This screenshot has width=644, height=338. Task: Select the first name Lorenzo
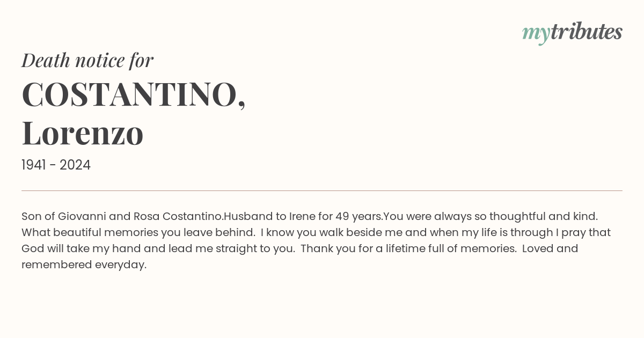[83, 133]
